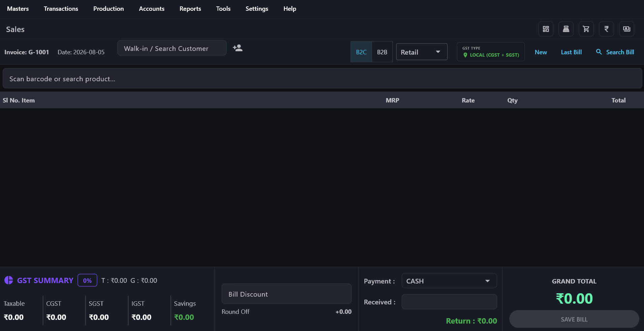Click the CGST ₹0.00 value

click(56, 317)
